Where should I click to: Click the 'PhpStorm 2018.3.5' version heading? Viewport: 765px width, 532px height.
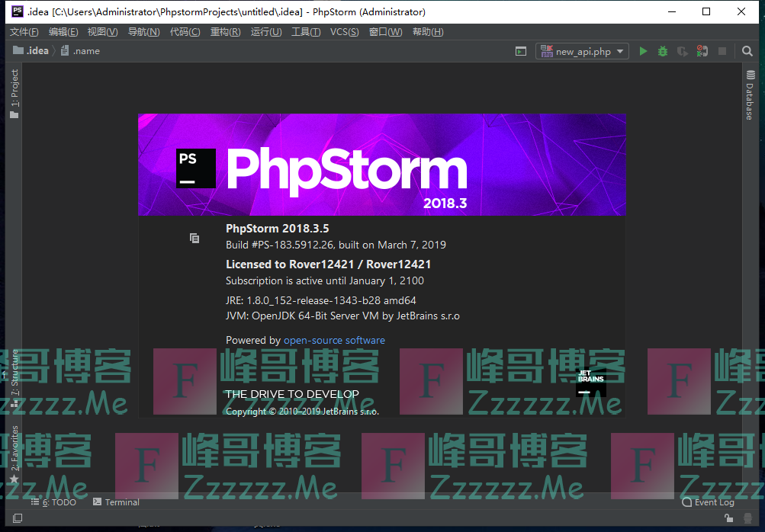pos(277,229)
